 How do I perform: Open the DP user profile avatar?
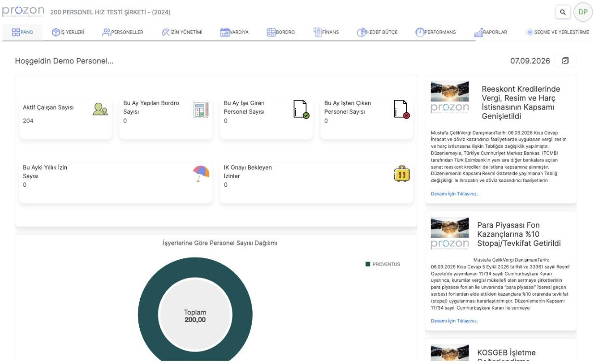point(582,12)
